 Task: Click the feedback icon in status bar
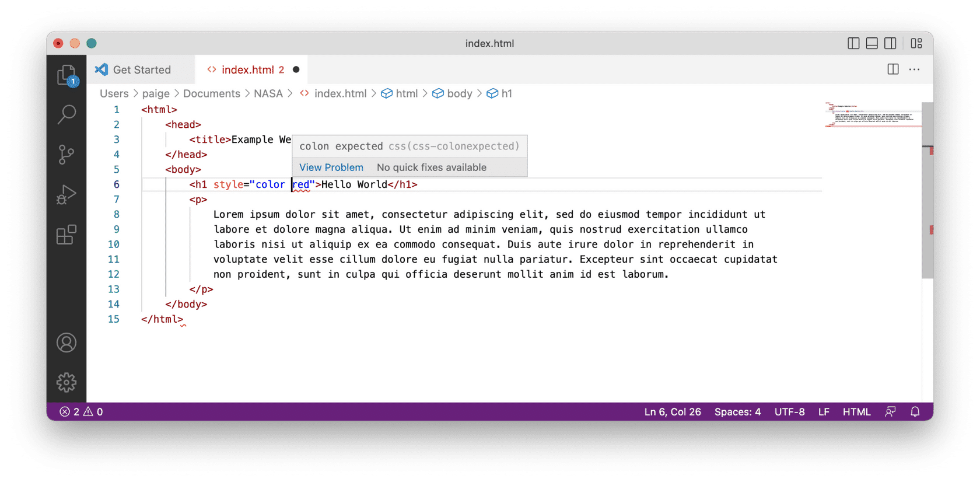click(x=890, y=412)
